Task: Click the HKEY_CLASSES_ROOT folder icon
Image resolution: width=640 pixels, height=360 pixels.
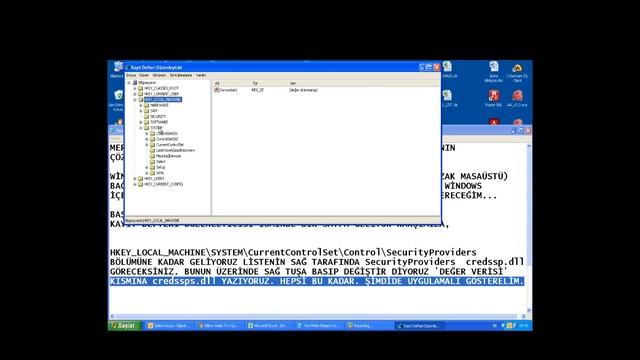Action: point(140,89)
